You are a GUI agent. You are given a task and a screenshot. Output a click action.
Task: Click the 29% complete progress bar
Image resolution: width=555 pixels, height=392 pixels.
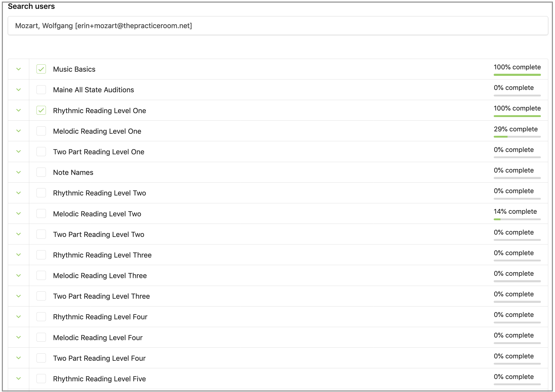tap(517, 137)
